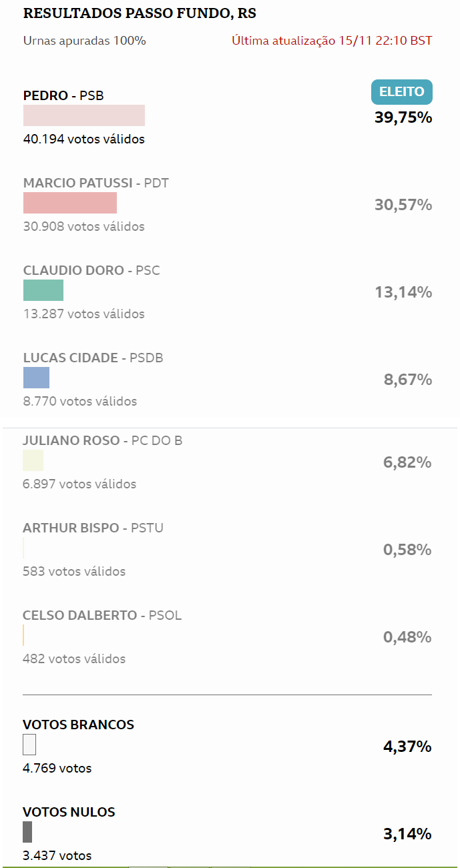Viewport: 460px width, 868px height.
Task: Select the ARTHUR BISPO - PSTU name
Action: click(x=93, y=528)
